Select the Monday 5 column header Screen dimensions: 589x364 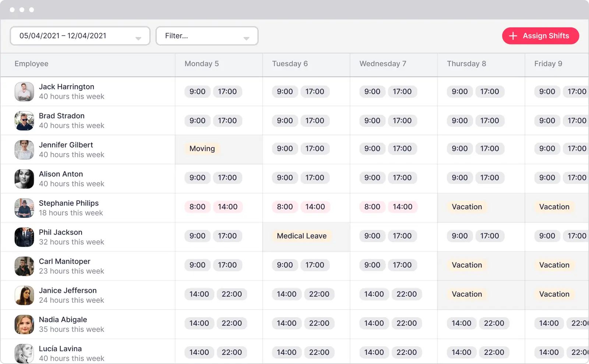202,64
